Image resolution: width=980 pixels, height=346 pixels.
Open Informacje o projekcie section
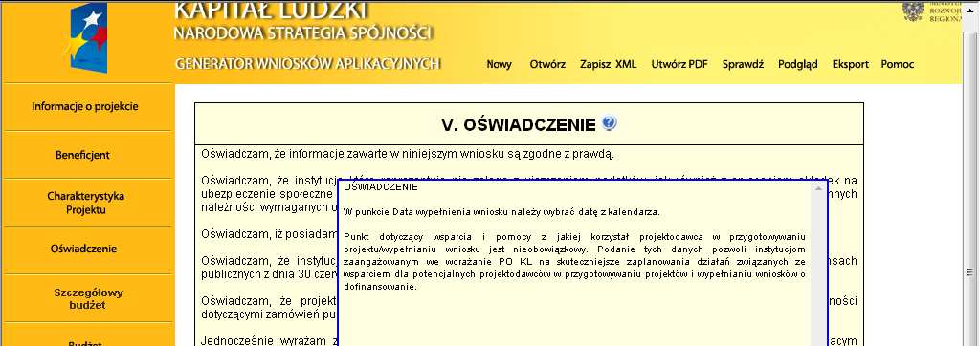(x=85, y=106)
